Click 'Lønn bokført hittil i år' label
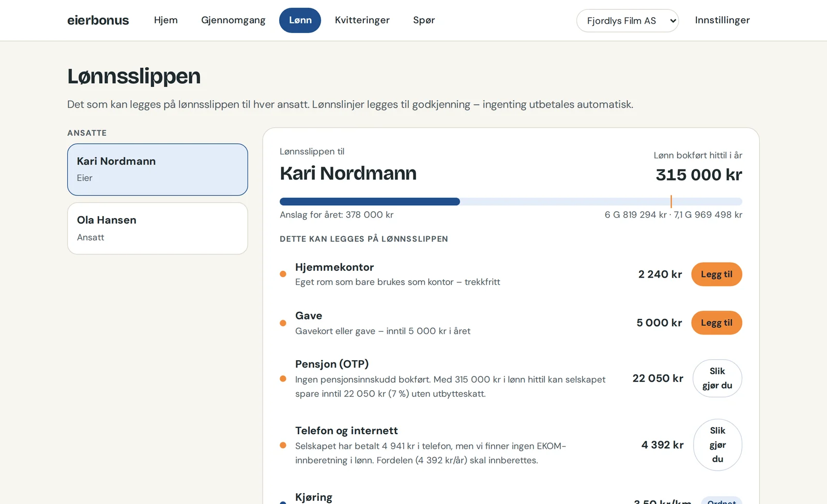This screenshot has height=504, width=827. (x=698, y=155)
